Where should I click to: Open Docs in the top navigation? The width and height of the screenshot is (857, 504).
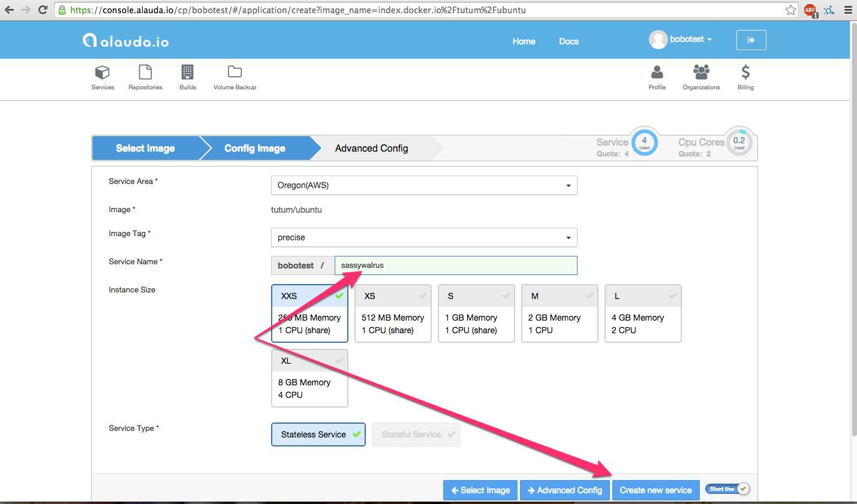569,41
